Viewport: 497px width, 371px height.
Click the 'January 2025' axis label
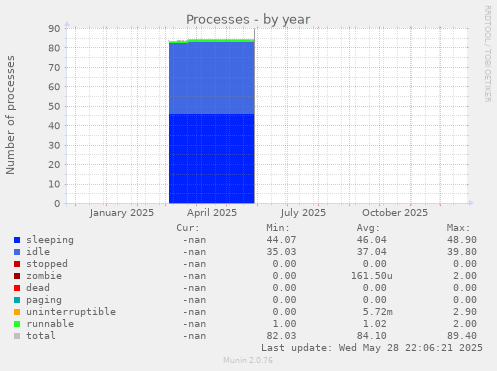pos(122,213)
